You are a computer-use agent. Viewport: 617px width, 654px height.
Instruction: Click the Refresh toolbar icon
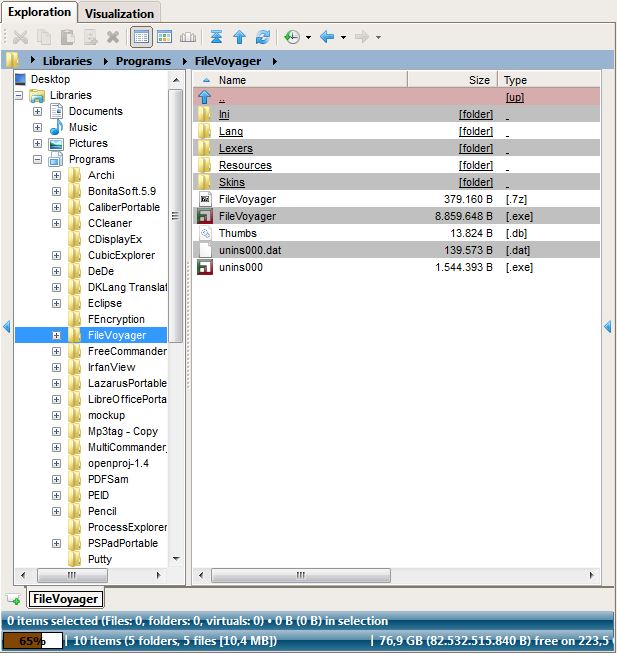click(263, 37)
